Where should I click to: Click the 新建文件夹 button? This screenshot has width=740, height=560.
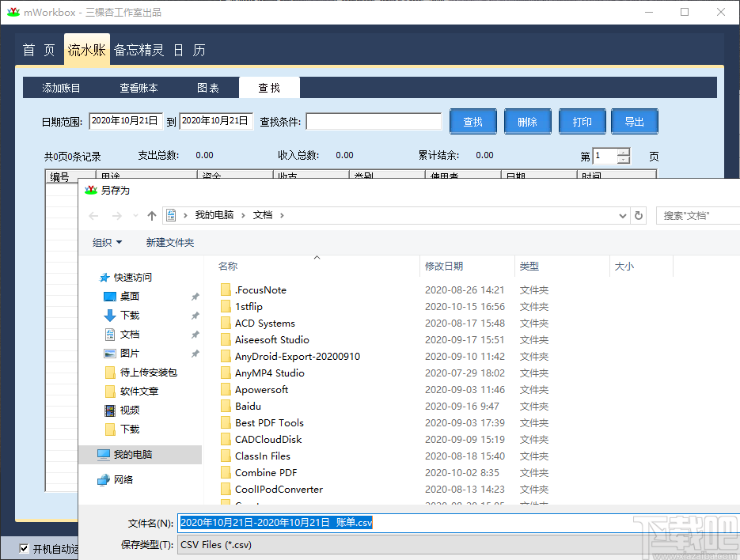pos(170,242)
